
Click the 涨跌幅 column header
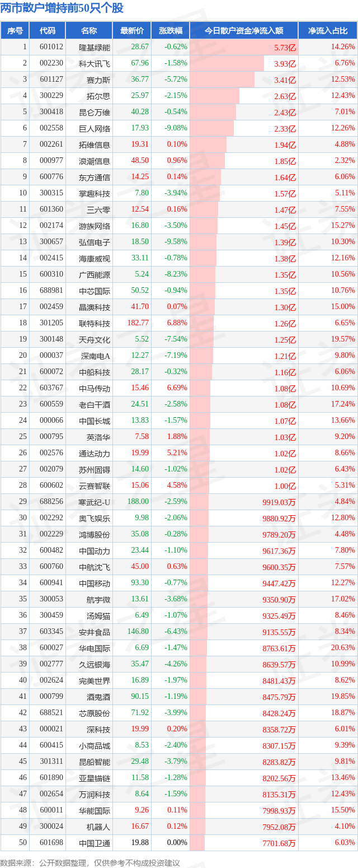171,31
